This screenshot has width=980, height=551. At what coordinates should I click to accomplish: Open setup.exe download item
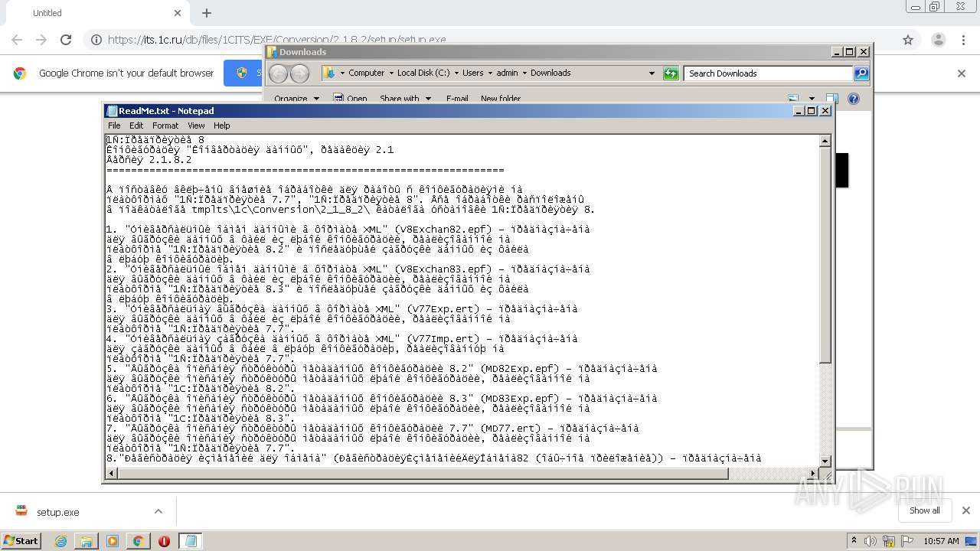(x=57, y=512)
